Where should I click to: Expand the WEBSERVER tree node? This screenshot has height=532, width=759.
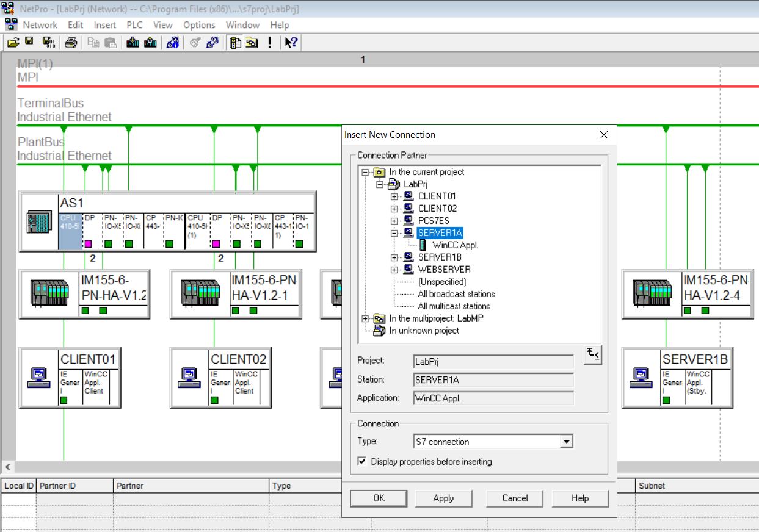[x=394, y=270]
